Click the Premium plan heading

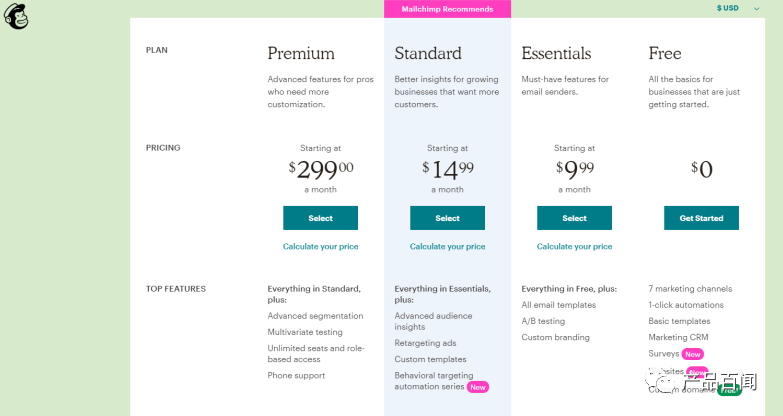click(301, 53)
